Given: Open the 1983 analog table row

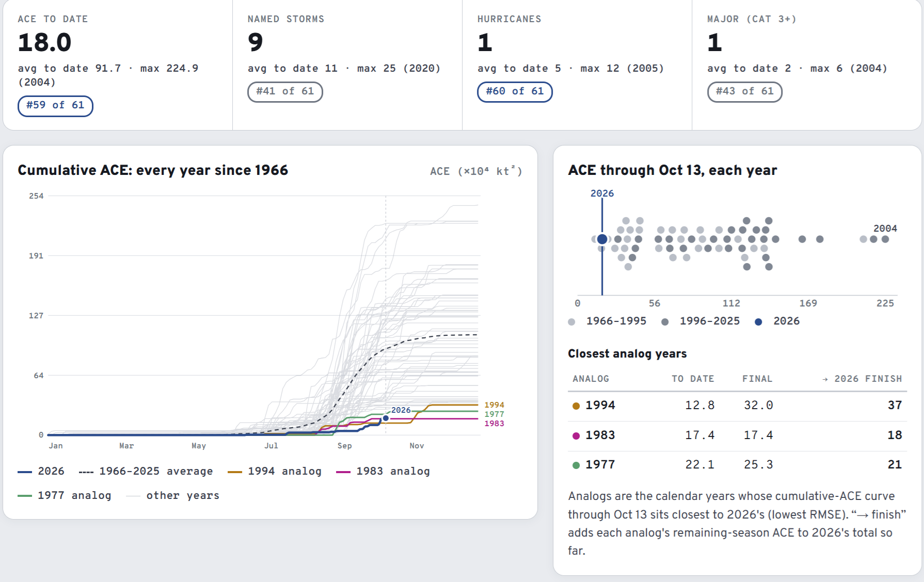Looking at the screenshot, I should 737,435.
